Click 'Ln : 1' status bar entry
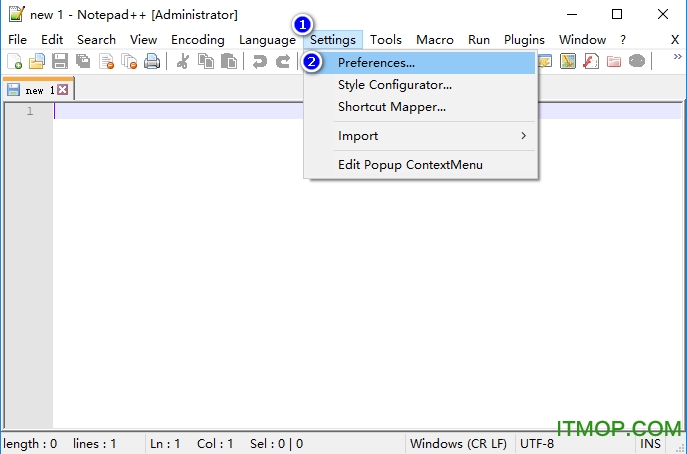The image size is (687, 454). click(165, 444)
